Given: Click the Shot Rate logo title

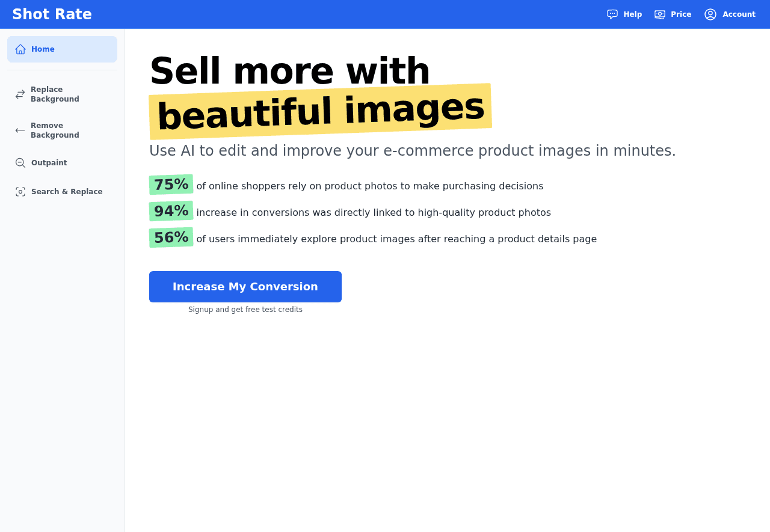Looking at the screenshot, I should click(52, 14).
